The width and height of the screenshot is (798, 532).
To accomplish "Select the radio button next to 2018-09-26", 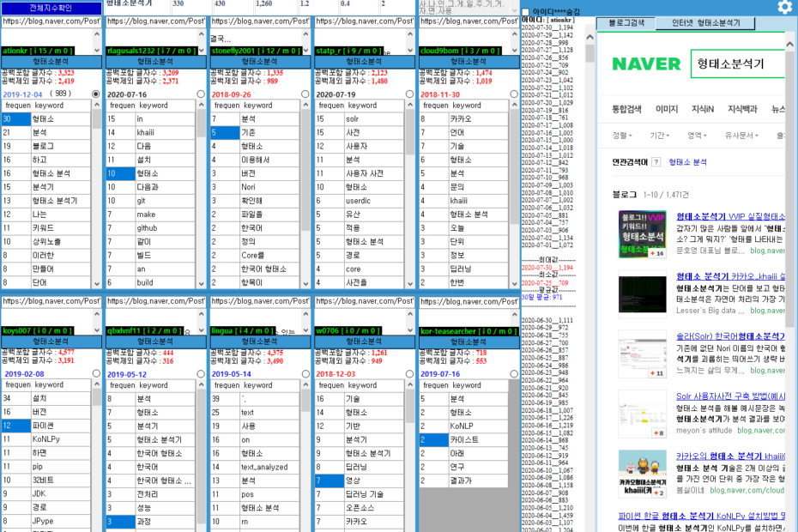I will pos(305,94).
